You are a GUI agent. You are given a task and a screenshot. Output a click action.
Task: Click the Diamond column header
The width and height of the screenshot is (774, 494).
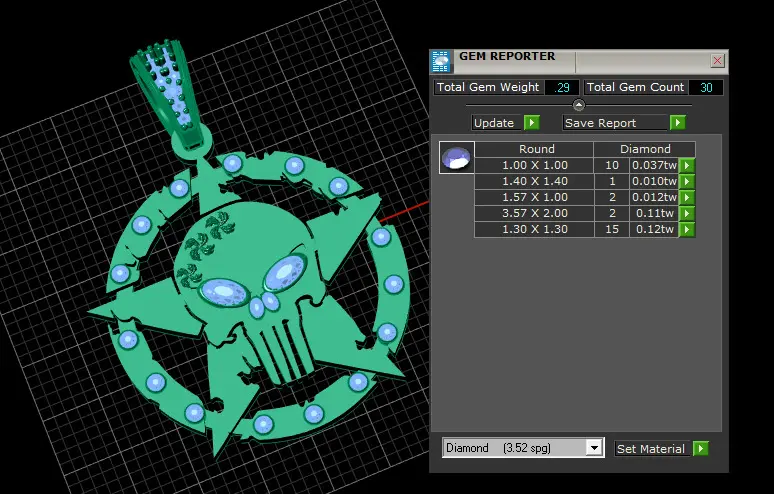tap(645, 149)
